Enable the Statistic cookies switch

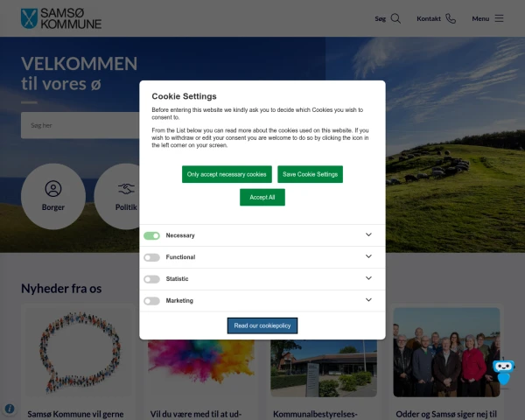click(x=151, y=279)
